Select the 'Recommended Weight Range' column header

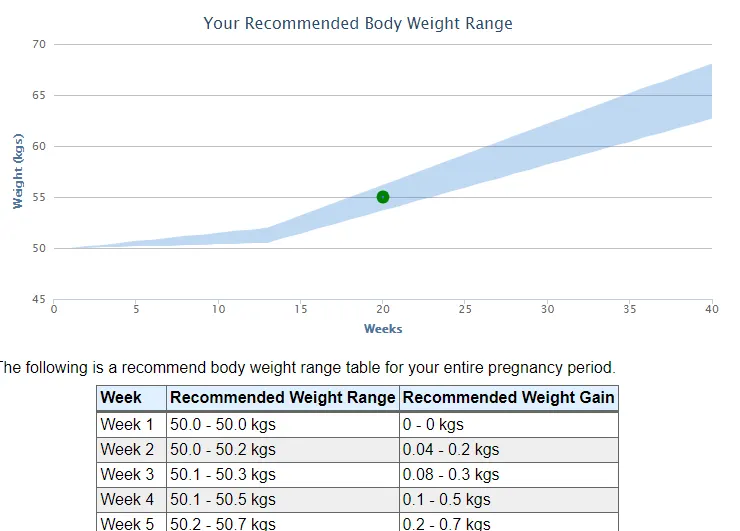283,398
